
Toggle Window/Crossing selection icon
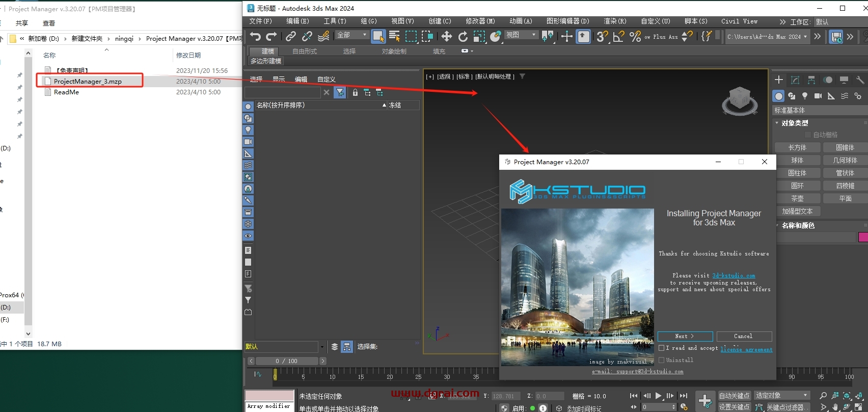(x=427, y=36)
